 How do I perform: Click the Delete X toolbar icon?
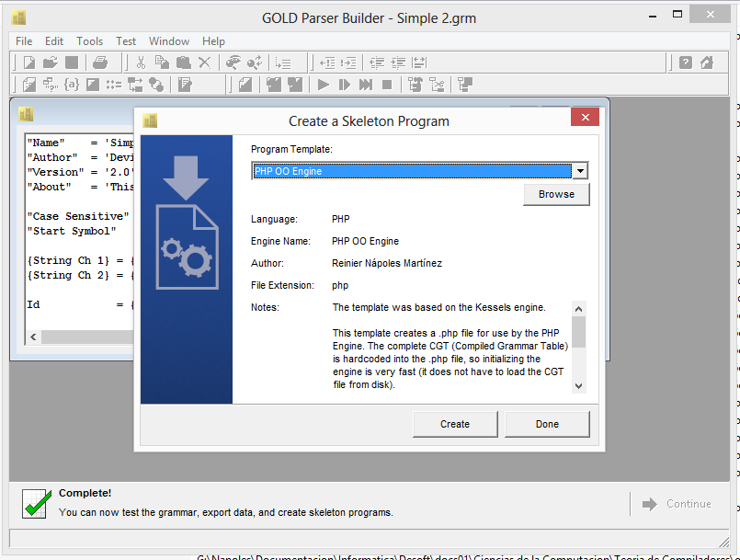point(204,63)
